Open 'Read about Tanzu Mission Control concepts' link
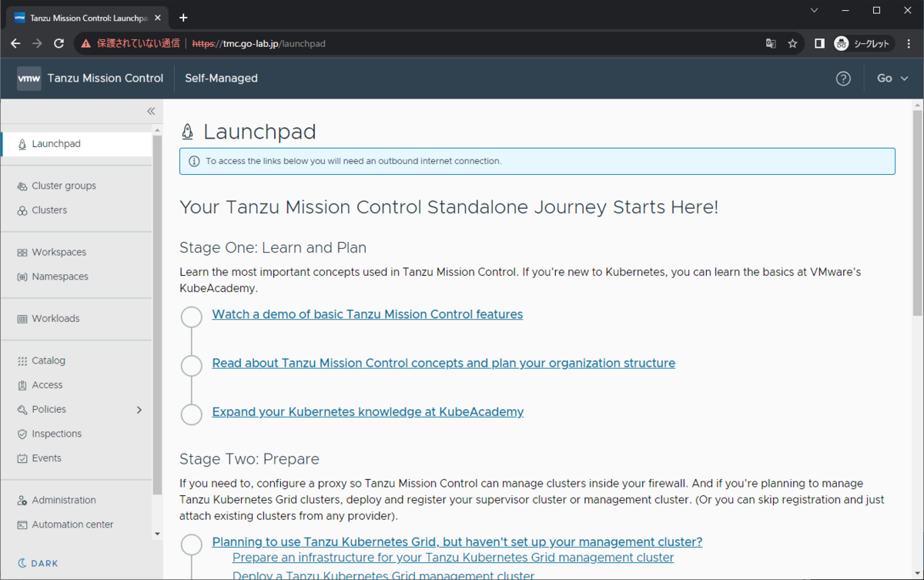 pyautogui.click(x=444, y=364)
